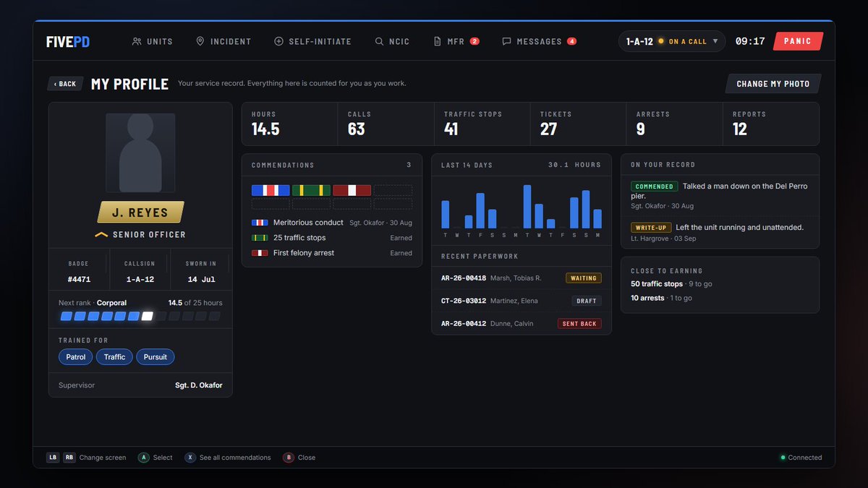The image size is (868, 488).
Task: Open report AR-26-00412 Dunne, Calvin
Action: pyautogui.click(x=522, y=323)
